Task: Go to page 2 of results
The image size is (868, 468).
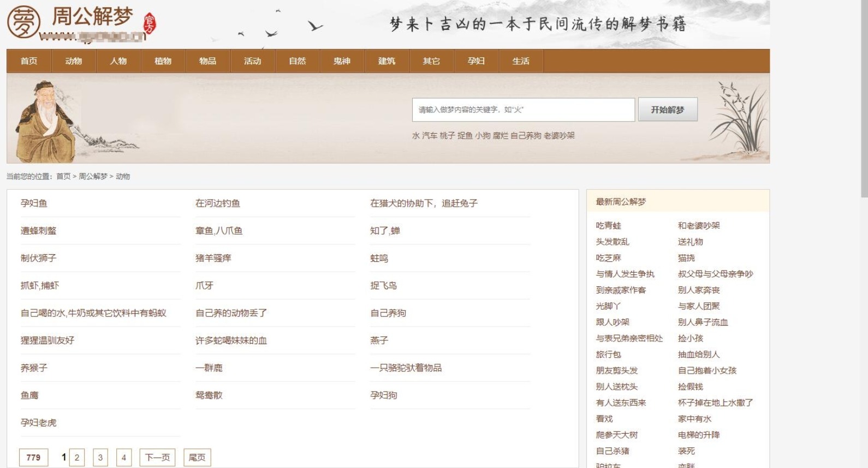Action: click(77, 458)
